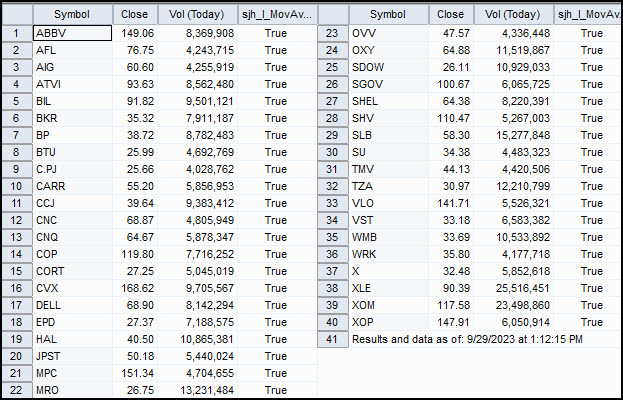The image size is (623, 400).
Task: Select row number 22 header
Action: (x=17, y=390)
